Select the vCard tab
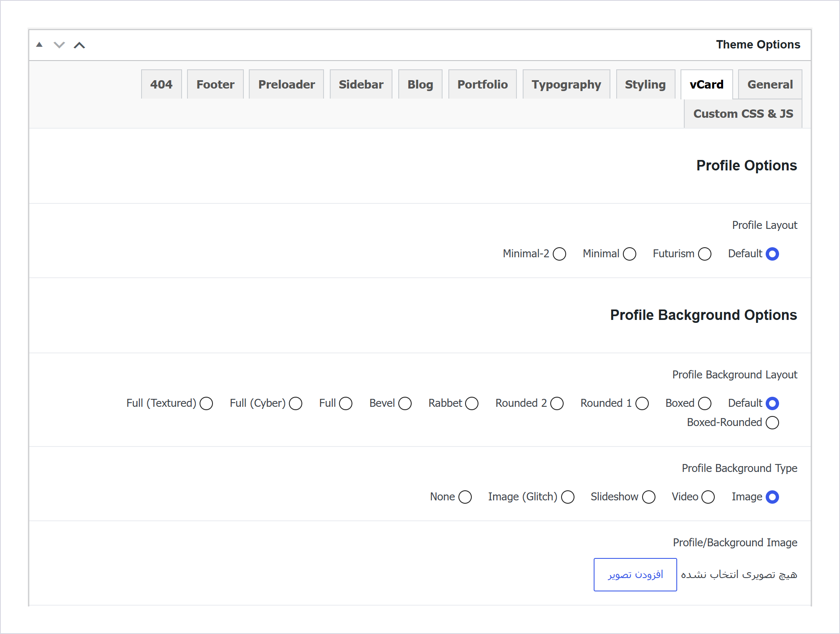840x634 pixels. point(707,84)
